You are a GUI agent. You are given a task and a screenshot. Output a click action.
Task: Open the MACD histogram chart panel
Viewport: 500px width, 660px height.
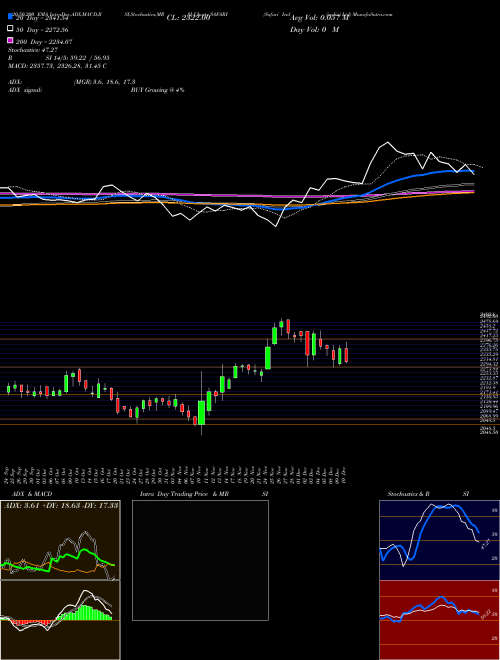pos(60,620)
